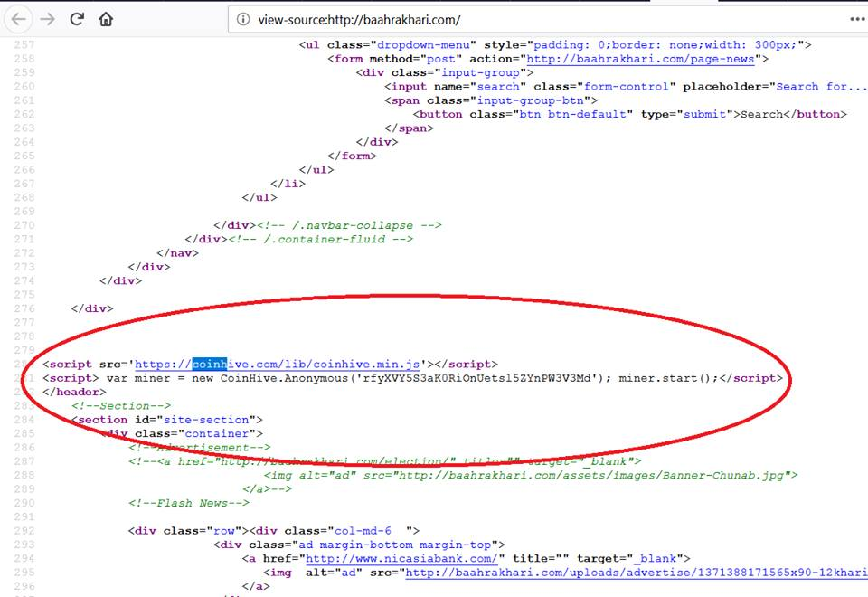Select the 'Search for...' placeholder text
This screenshot has width=868, height=597.
tap(821, 87)
